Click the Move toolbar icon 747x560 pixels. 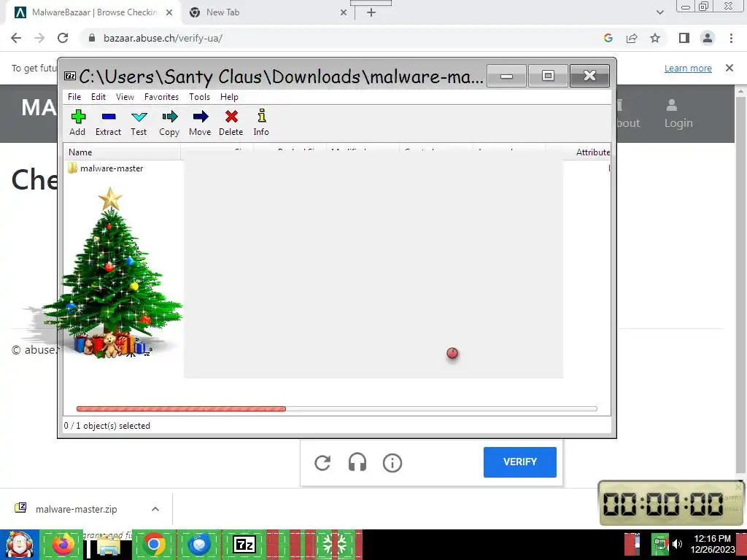[x=200, y=122]
